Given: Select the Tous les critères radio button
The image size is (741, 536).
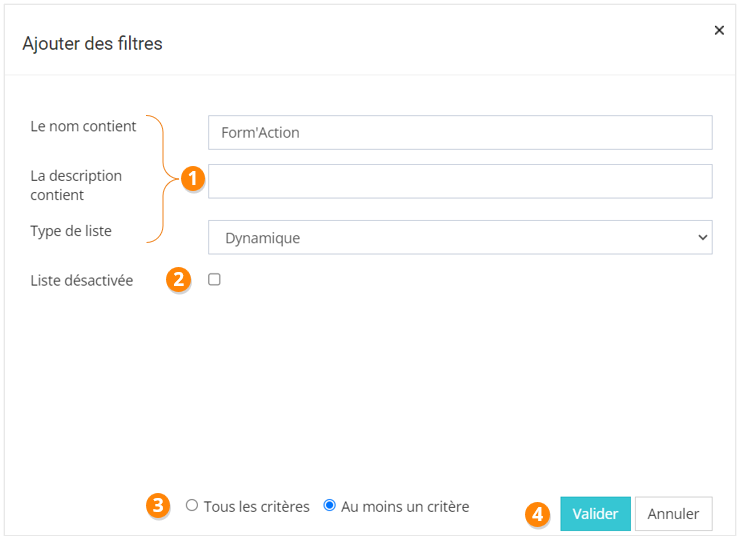Looking at the screenshot, I should (x=192, y=506).
